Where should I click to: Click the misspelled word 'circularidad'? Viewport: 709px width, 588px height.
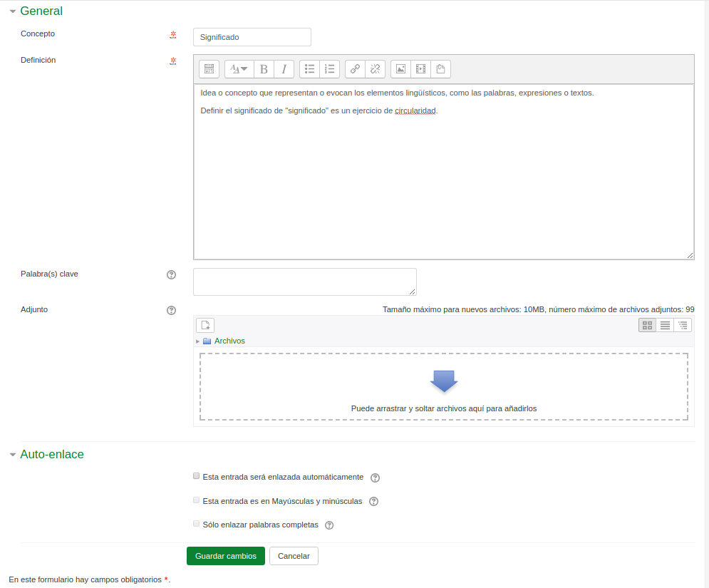(415, 110)
